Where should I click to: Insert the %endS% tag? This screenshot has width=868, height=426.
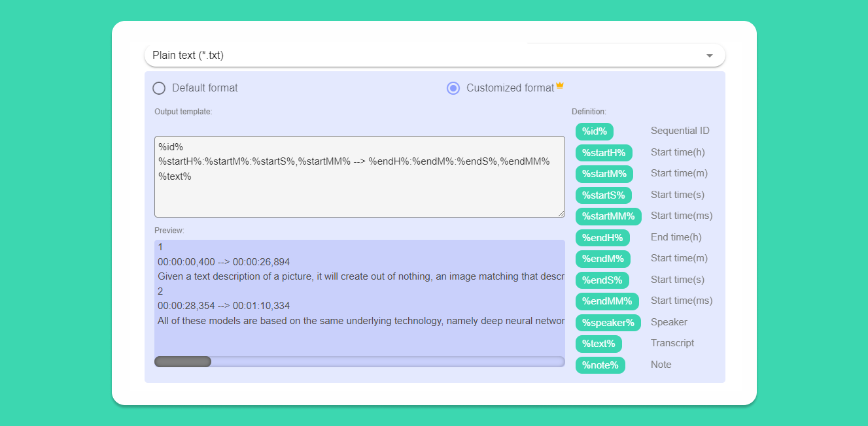tap(602, 280)
